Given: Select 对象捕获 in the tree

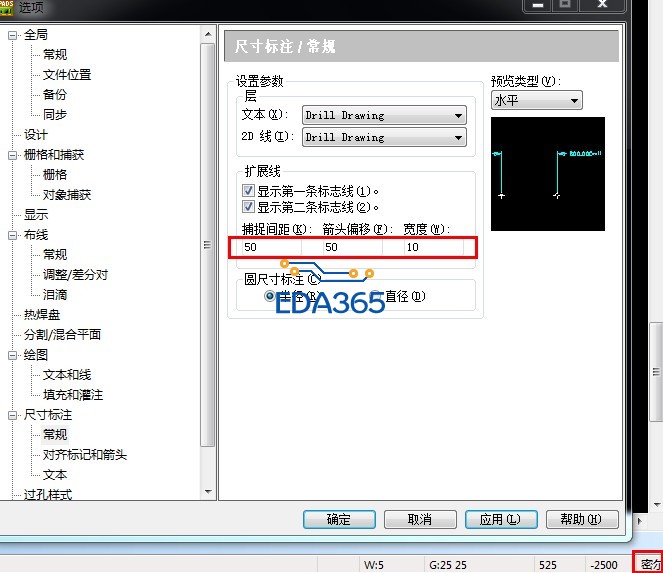Looking at the screenshot, I should point(67,195).
